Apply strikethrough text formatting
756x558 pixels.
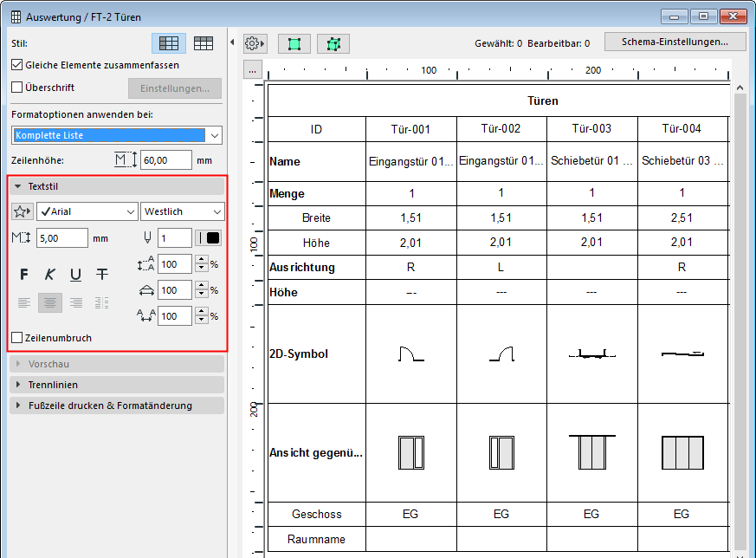tap(102, 275)
